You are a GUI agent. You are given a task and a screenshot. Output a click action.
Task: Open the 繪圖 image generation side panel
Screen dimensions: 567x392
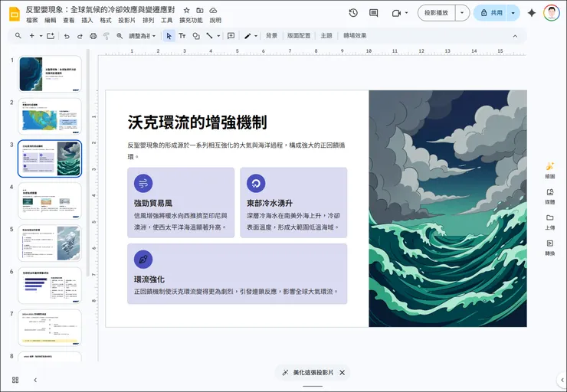[550, 170]
